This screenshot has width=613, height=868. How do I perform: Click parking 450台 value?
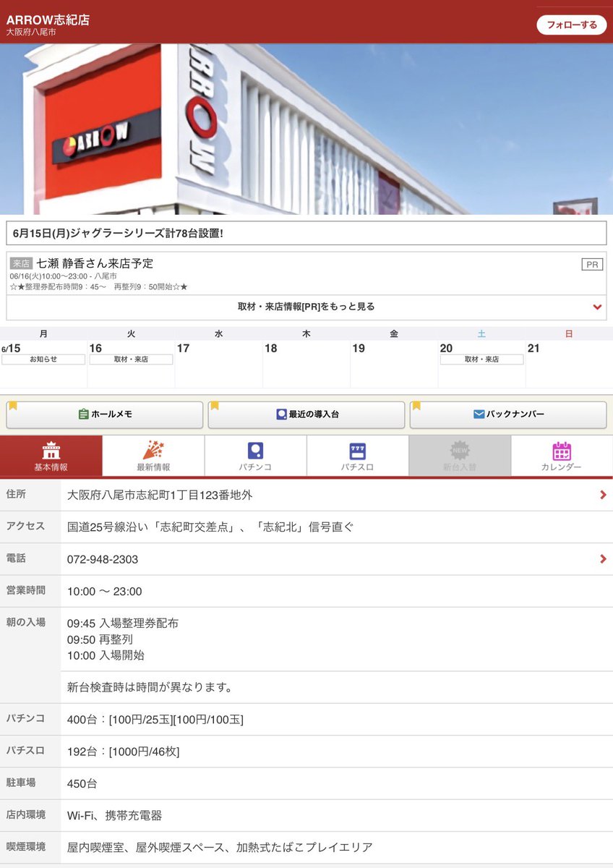coord(82,783)
